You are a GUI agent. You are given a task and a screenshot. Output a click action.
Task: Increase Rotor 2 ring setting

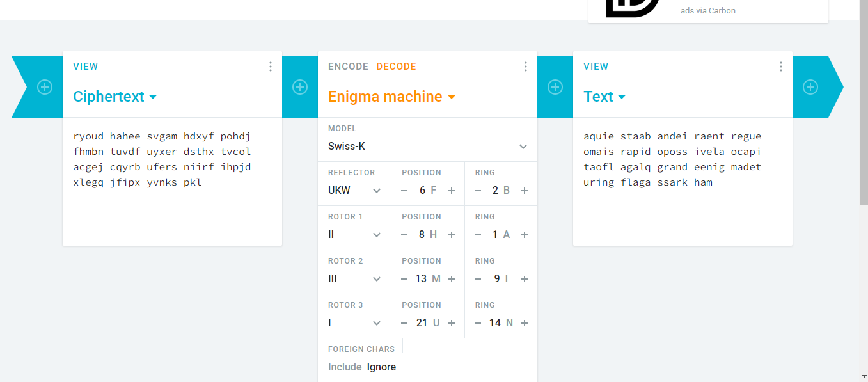pyautogui.click(x=525, y=279)
